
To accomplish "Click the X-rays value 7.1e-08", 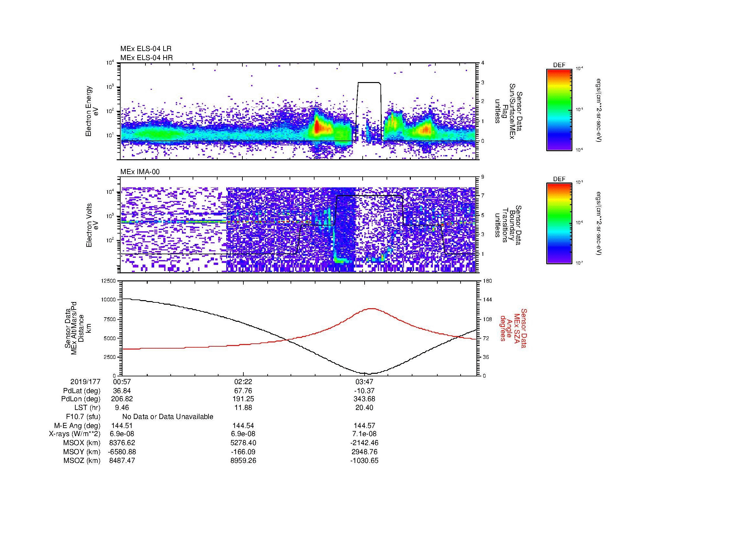I will pyautogui.click(x=364, y=434).
